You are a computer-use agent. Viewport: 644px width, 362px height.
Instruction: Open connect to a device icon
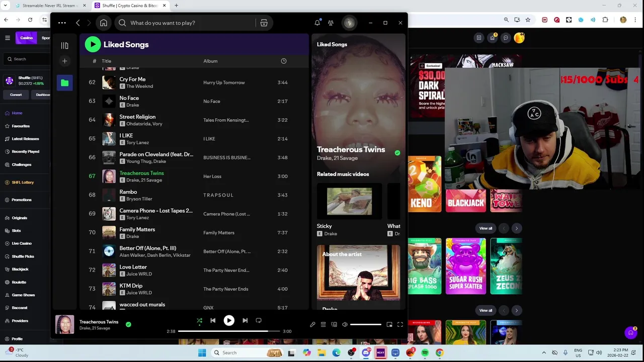(334, 325)
